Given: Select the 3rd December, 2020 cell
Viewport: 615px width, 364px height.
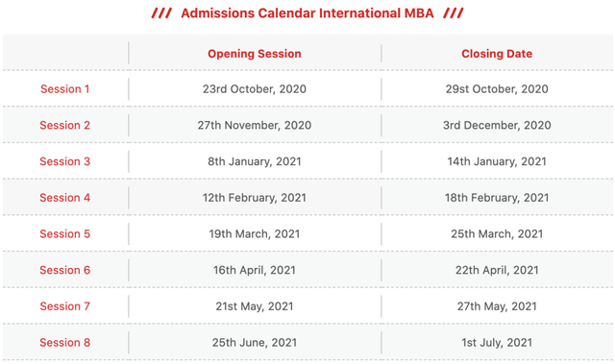Looking at the screenshot, I should [497, 126].
